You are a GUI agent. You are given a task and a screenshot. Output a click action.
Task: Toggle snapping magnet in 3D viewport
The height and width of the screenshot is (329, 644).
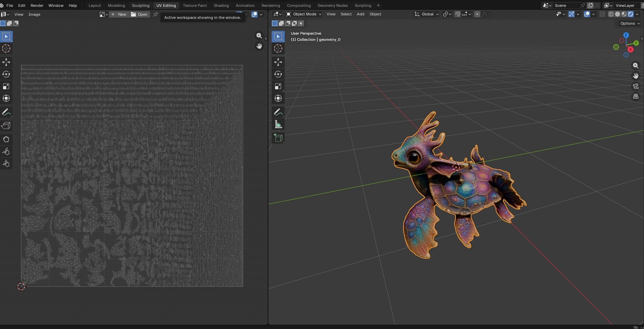tap(458, 14)
